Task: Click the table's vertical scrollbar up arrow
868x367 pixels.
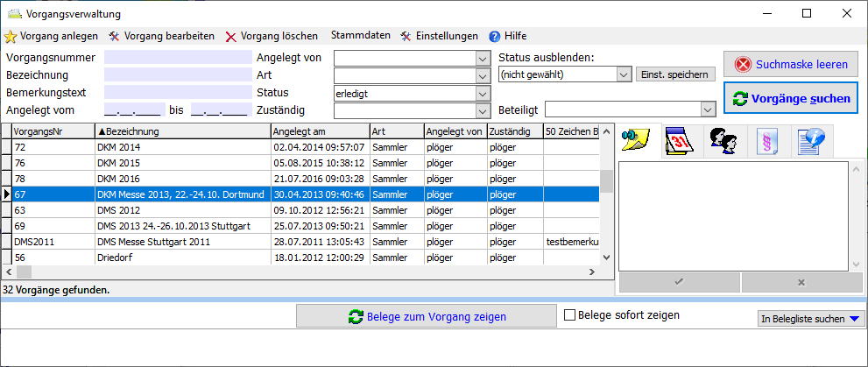Action: coord(607,131)
